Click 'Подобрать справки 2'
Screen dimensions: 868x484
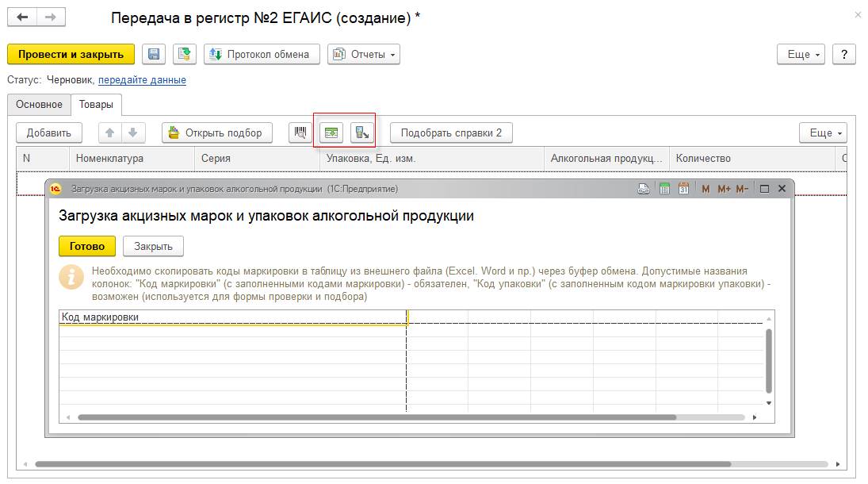(x=451, y=133)
